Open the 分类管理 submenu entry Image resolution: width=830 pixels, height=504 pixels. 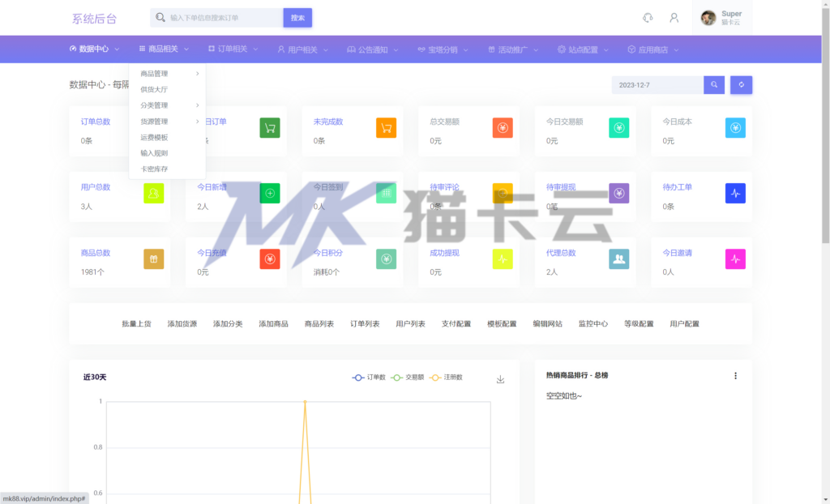pyautogui.click(x=167, y=105)
